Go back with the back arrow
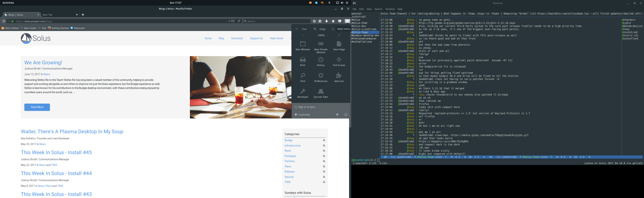 coord(4,21)
